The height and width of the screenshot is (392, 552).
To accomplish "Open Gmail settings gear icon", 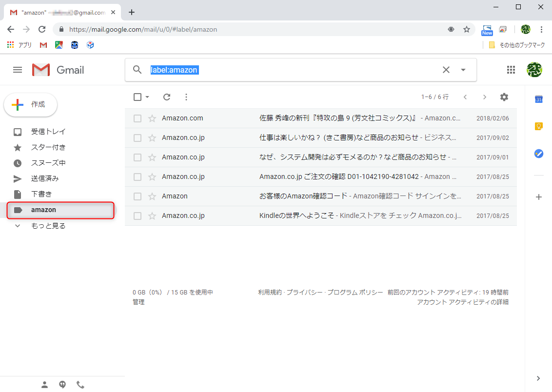I will [504, 97].
